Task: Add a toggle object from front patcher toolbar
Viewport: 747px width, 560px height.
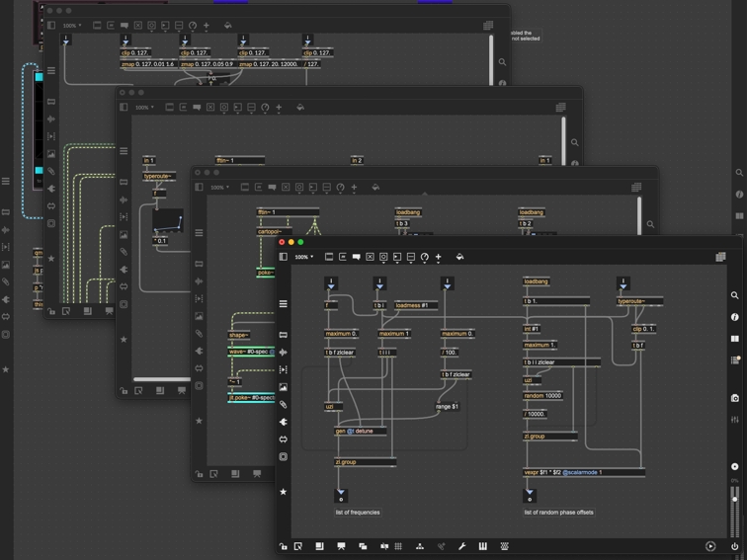Action: [x=370, y=257]
